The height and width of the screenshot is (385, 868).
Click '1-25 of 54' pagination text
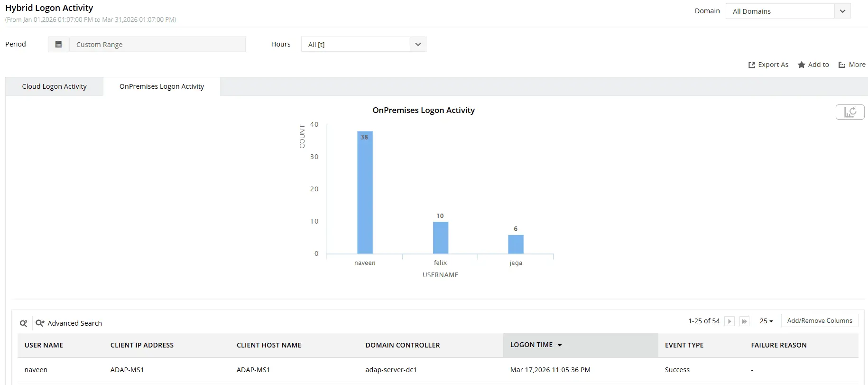pyautogui.click(x=704, y=321)
